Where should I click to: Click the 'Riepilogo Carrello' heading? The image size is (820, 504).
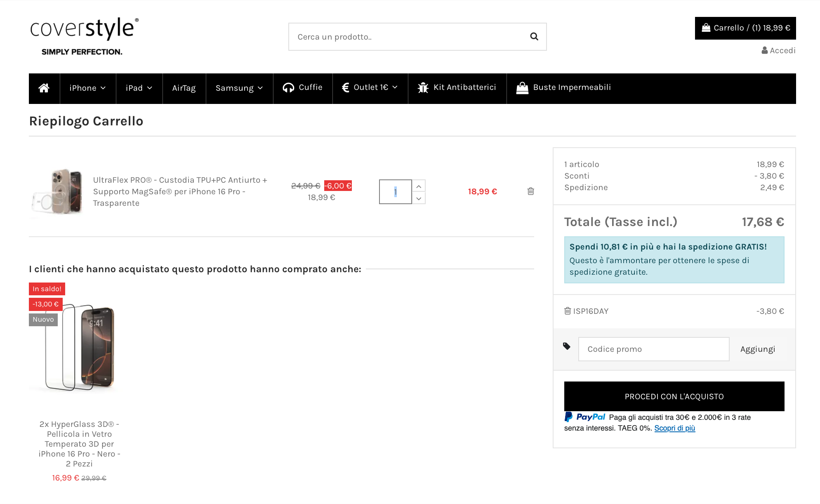coord(86,121)
